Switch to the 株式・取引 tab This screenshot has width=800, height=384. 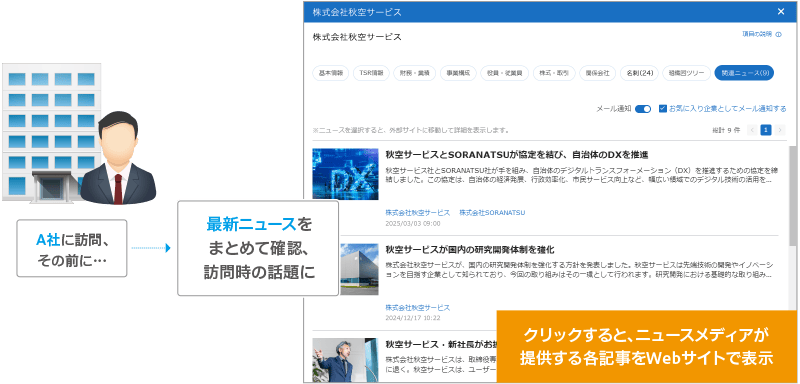[x=554, y=73]
